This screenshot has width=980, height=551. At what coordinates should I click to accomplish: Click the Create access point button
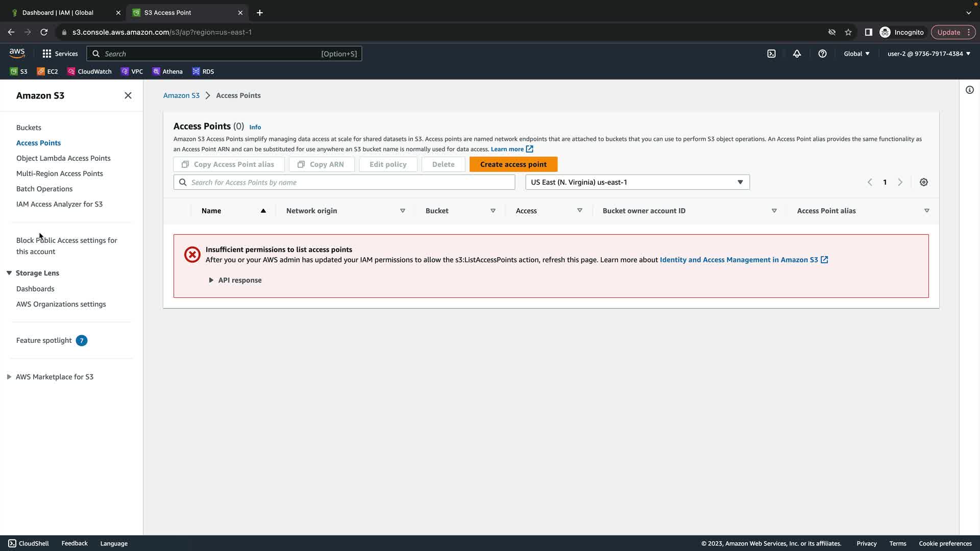tap(513, 164)
